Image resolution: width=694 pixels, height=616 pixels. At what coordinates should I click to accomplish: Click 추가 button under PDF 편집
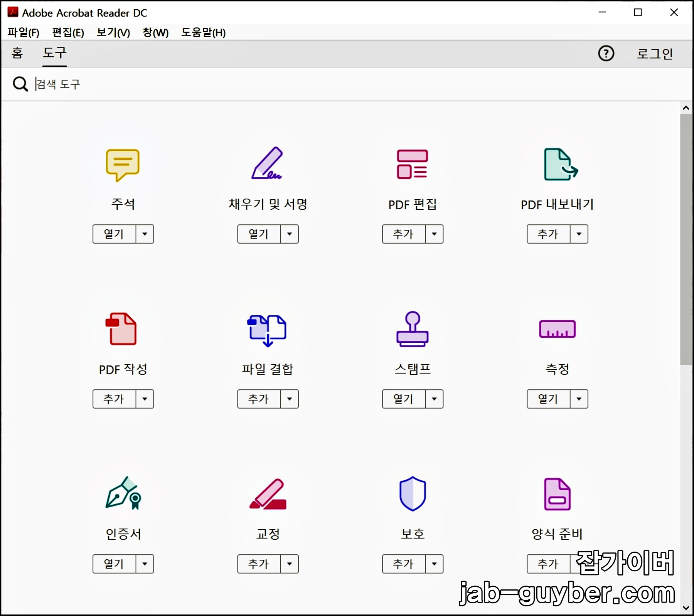coord(404,234)
